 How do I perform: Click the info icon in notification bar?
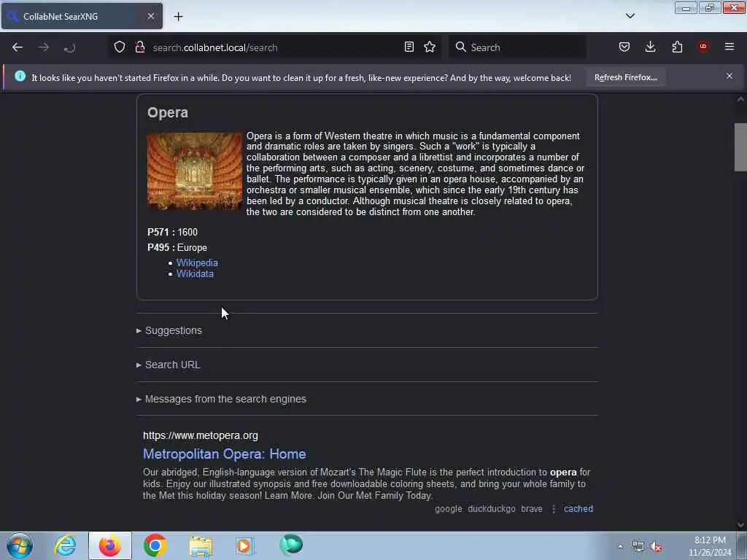tap(20, 76)
